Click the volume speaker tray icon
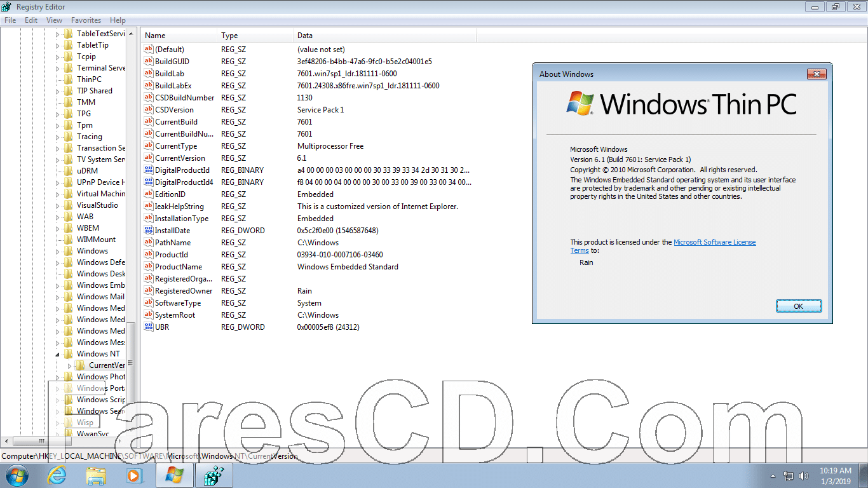The width and height of the screenshot is (868, 488). (805, 476)
